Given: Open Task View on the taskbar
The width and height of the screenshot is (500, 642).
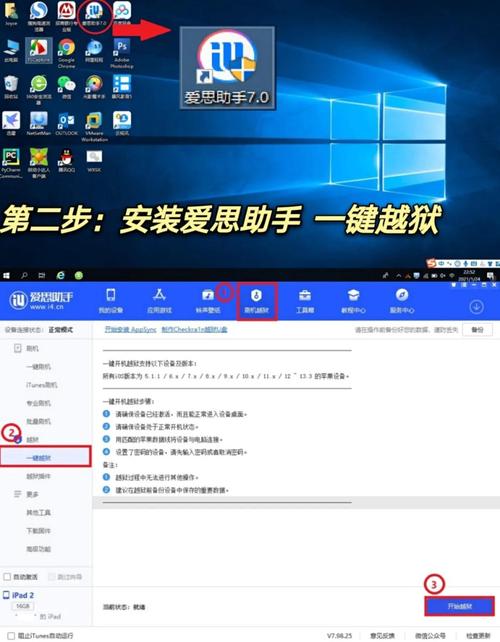Looking at the screenshot, I should pyautogui.click(x=41, y=275).
